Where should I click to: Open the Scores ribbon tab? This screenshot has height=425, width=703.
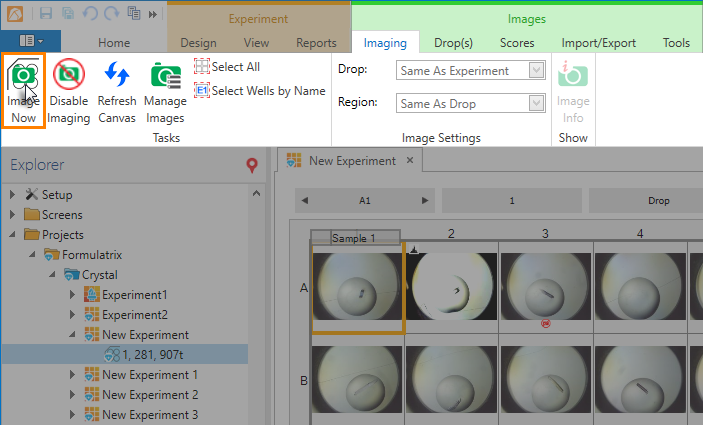click(517, 43)
